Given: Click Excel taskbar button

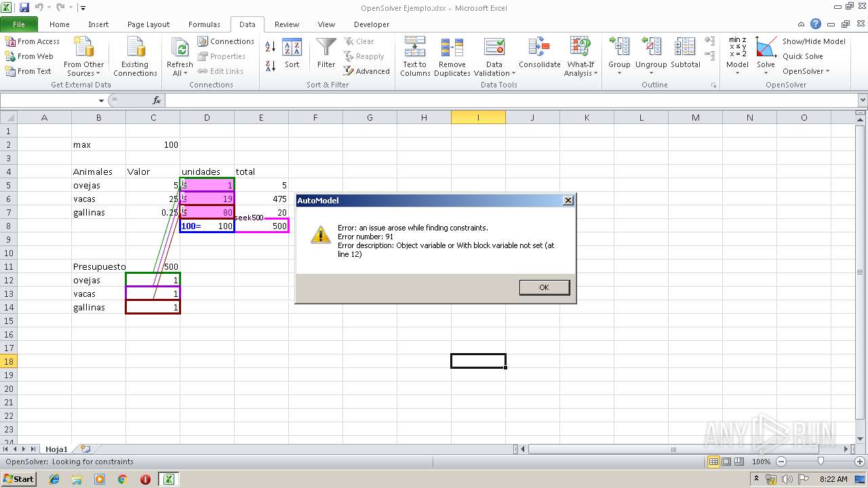Looking at the screenshot, I should pyautogui.click(x=168, y=479).
